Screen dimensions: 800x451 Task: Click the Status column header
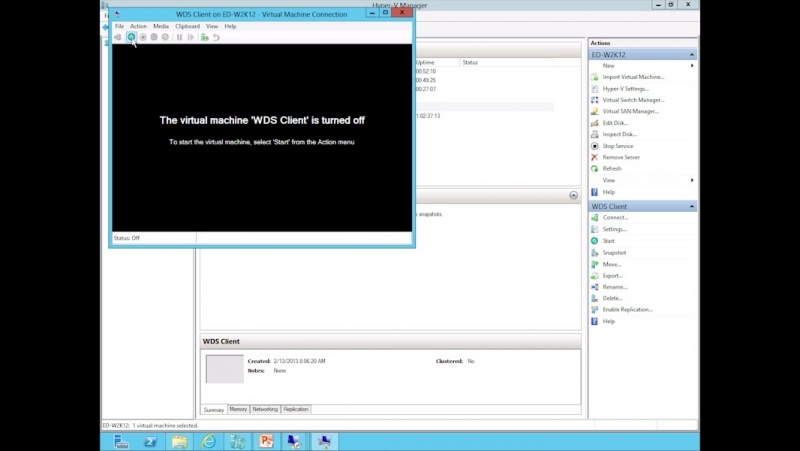pyautogui.click(x=470, y=62)
